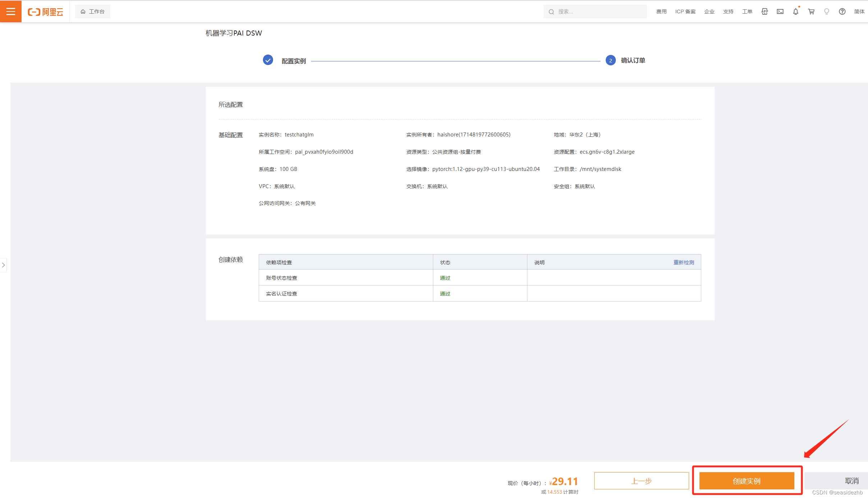This screenshot has width=868, height=498.
Task: Focus the top search field
Action: coord(600,11)
